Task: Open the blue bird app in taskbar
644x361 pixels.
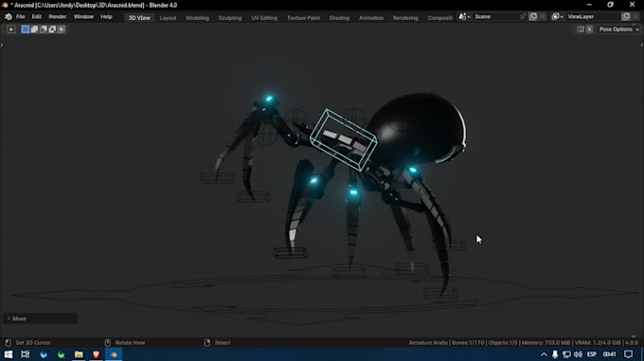Action: (x=44, y=354)
